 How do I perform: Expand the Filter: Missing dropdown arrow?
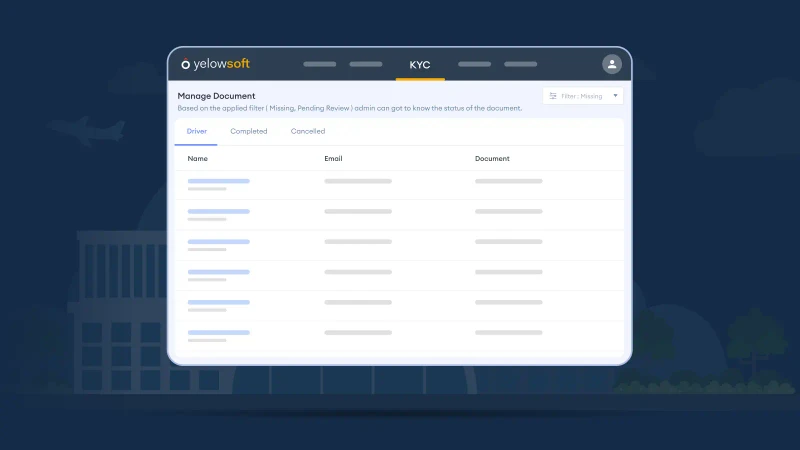click(615, 96)
